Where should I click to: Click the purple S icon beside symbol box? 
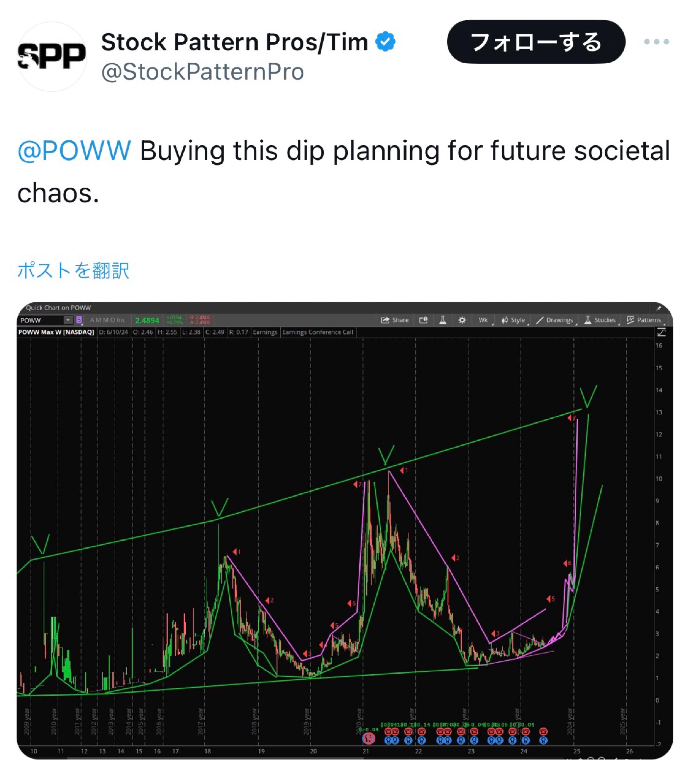click(79, 320)
